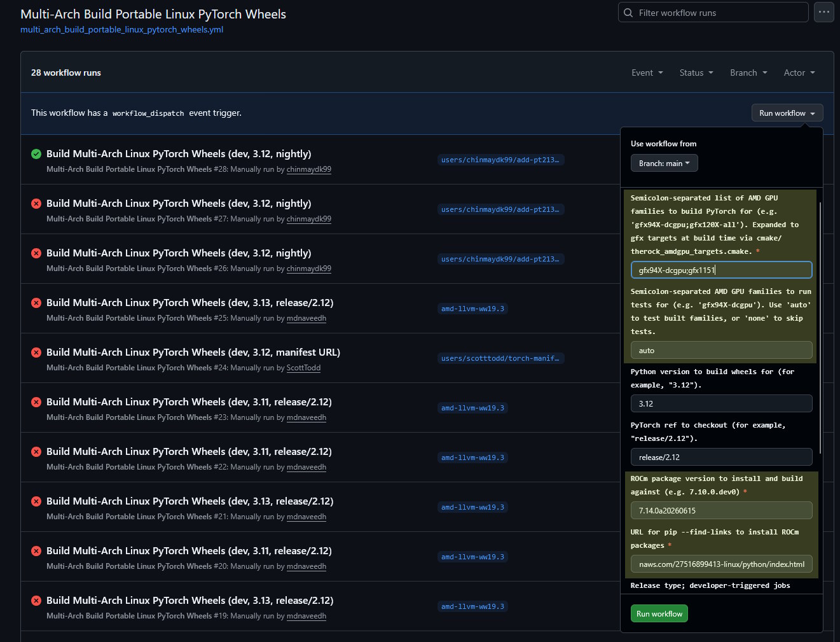Open mdnaveedh profile link on run #23
This screenshot has height=642, width=840.
(306, 417)
